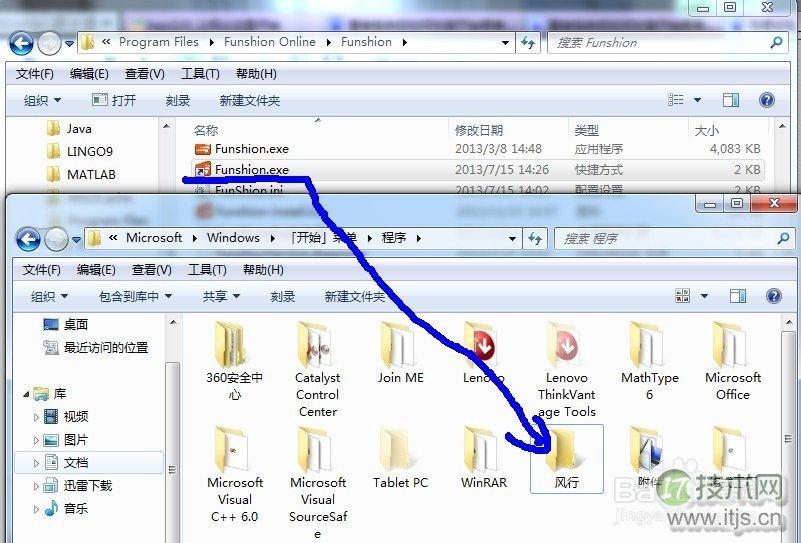The image size is (801, 543).
Task: Click Windows breadcrumb in 程序 window
Action: coord(233,238)
